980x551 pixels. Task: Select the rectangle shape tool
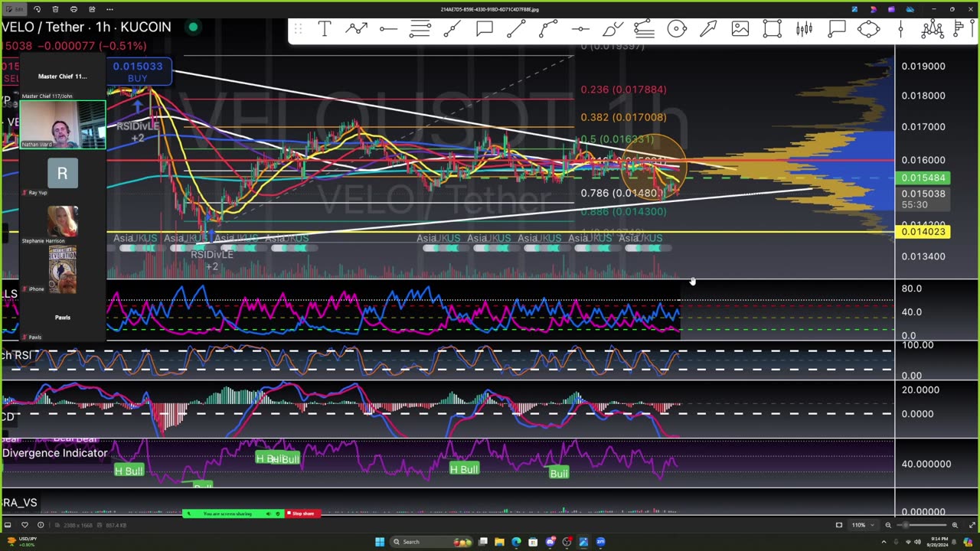click(773, 29)
